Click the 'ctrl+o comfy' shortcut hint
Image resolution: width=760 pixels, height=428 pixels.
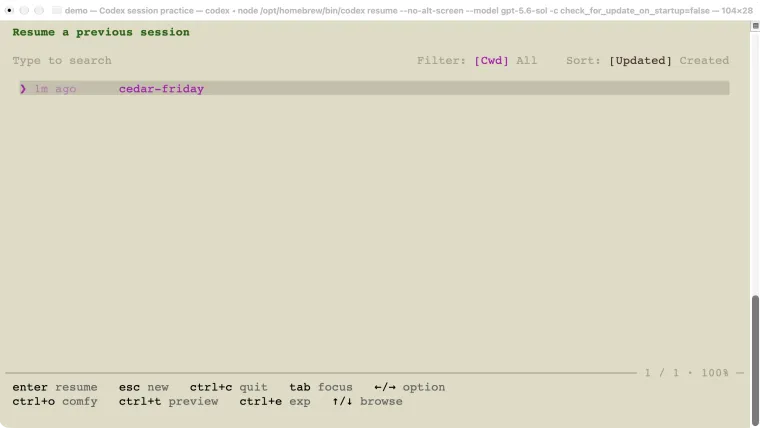coord(55,401)
